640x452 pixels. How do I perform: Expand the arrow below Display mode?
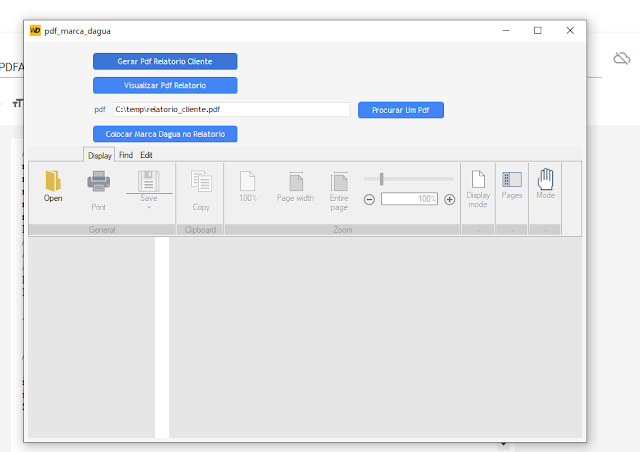pos(479,231)
